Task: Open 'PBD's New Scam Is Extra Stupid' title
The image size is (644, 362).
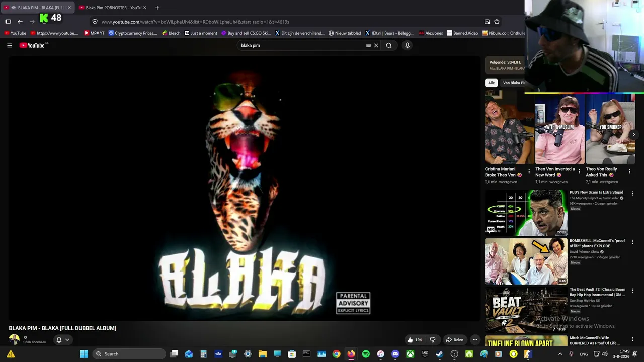Action: tap(596, 192)
